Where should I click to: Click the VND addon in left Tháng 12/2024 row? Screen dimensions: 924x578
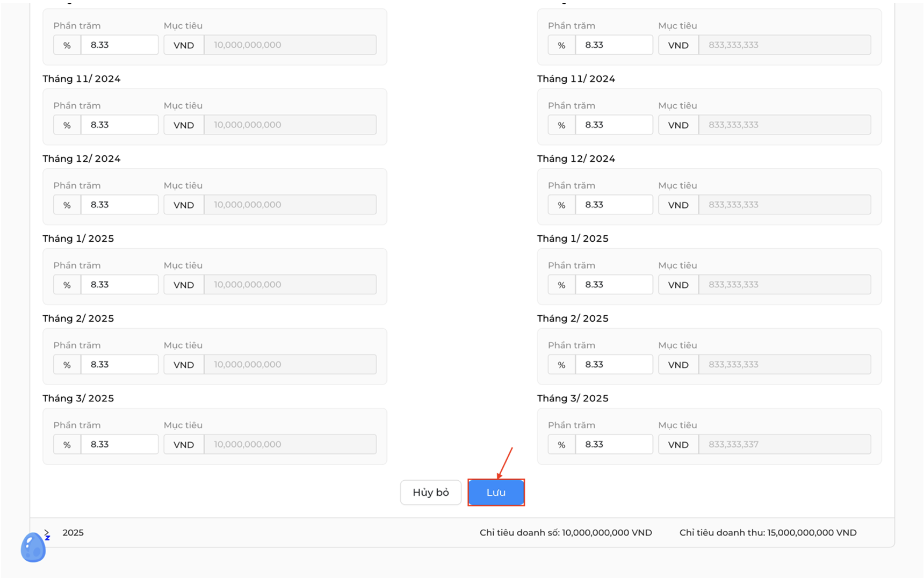[184, 205]
